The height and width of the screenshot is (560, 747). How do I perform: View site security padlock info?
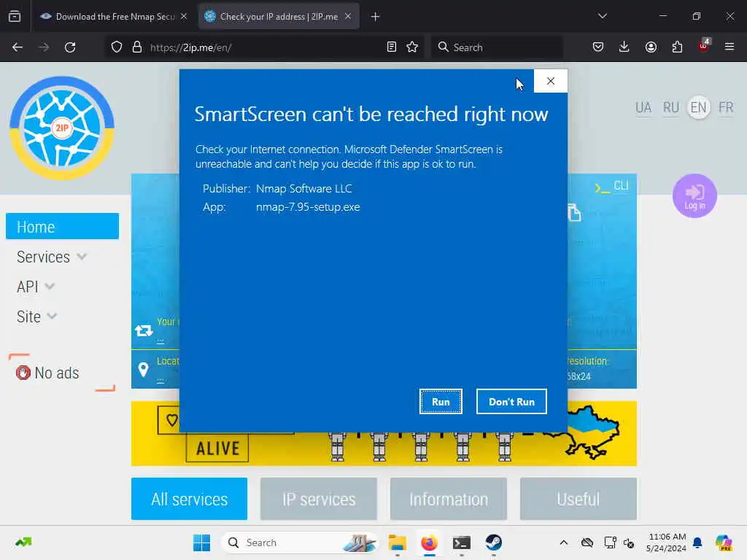[137, 47]
